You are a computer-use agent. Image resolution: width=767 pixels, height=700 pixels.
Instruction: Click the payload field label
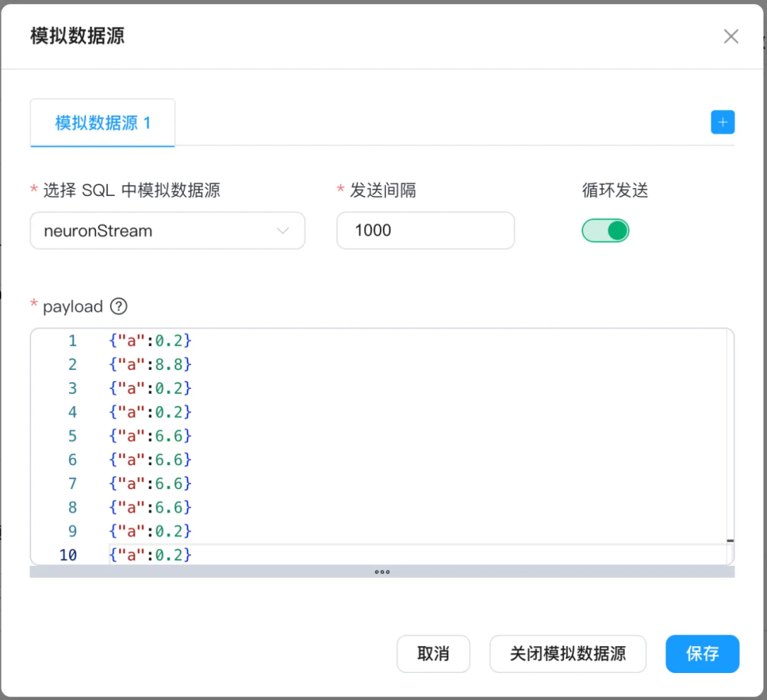[73, 307]
